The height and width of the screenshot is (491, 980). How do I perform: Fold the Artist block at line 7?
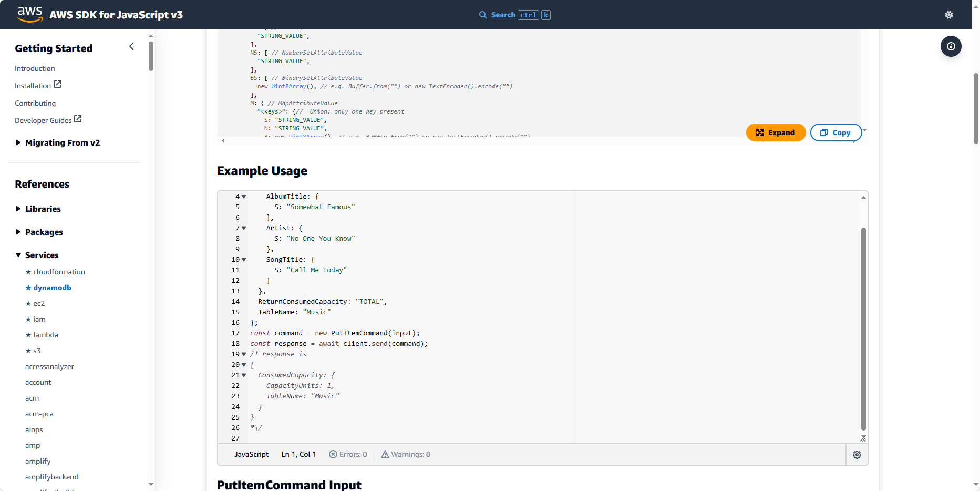[244, 228]
